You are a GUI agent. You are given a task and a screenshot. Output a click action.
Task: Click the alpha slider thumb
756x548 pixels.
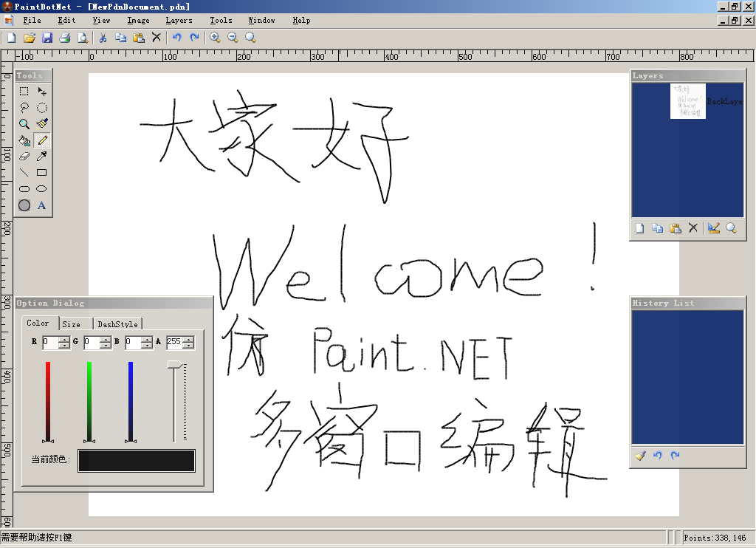click(175, 364)
